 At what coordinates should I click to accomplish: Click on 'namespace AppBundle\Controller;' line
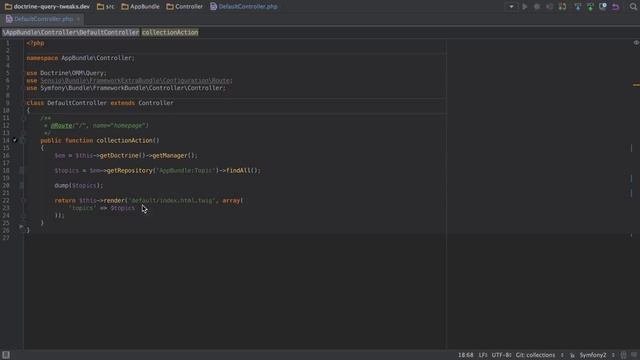point(80,58)
